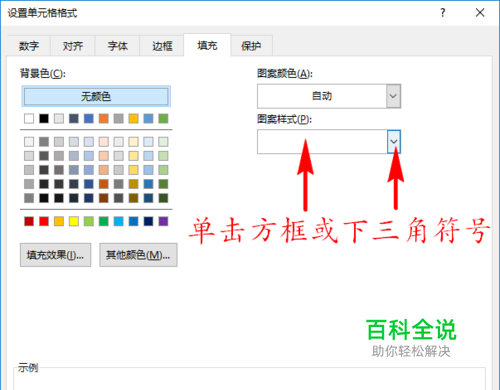Screen dimensions: 500x390
Task: Select dark red in the standard colors row
Action: click(x=29, y=221)
